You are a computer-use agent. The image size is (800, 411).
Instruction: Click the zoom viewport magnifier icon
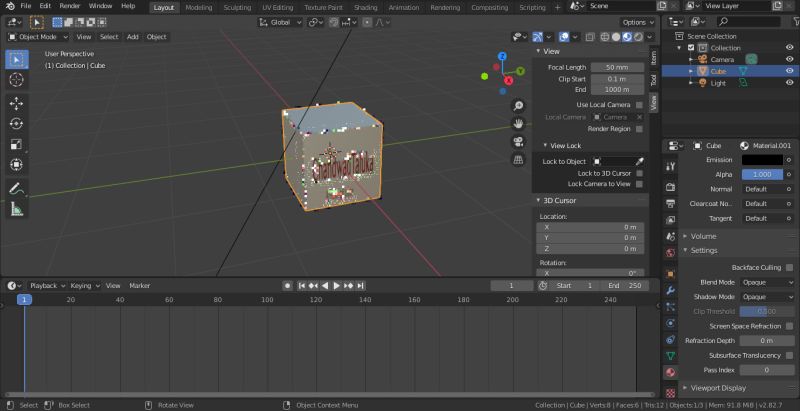518,106
